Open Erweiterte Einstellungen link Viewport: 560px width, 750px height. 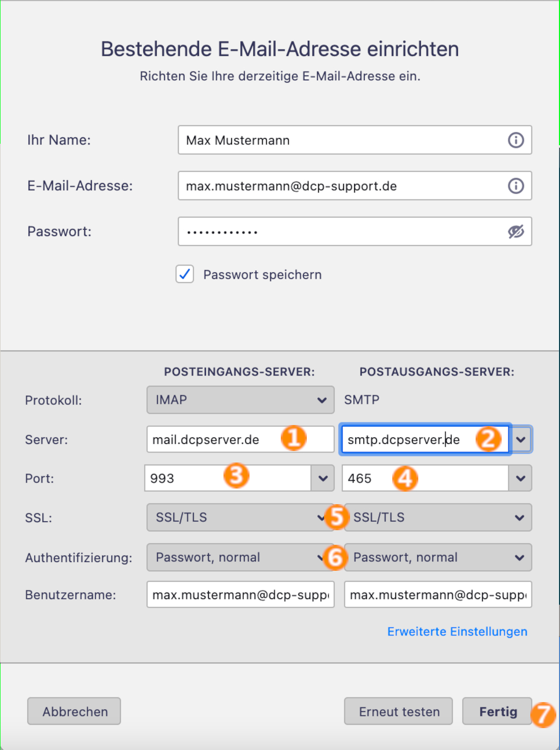click(457, 631)
